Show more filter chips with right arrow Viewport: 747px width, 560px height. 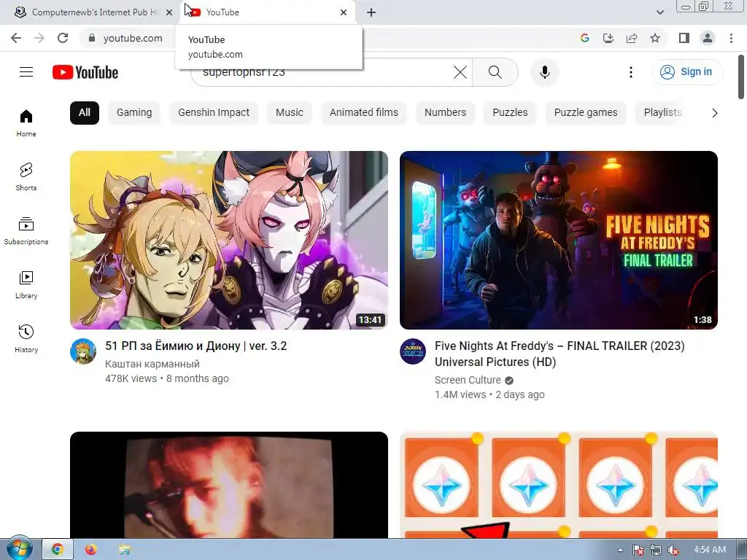tap(714, 113)
